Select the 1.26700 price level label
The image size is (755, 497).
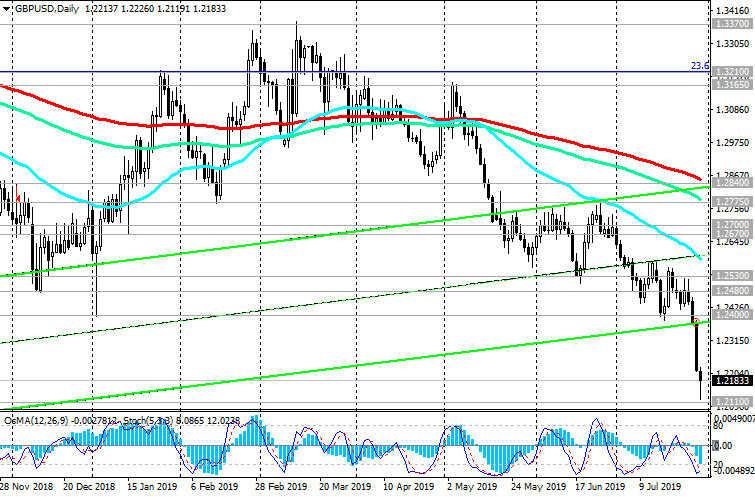pos(732,233)
